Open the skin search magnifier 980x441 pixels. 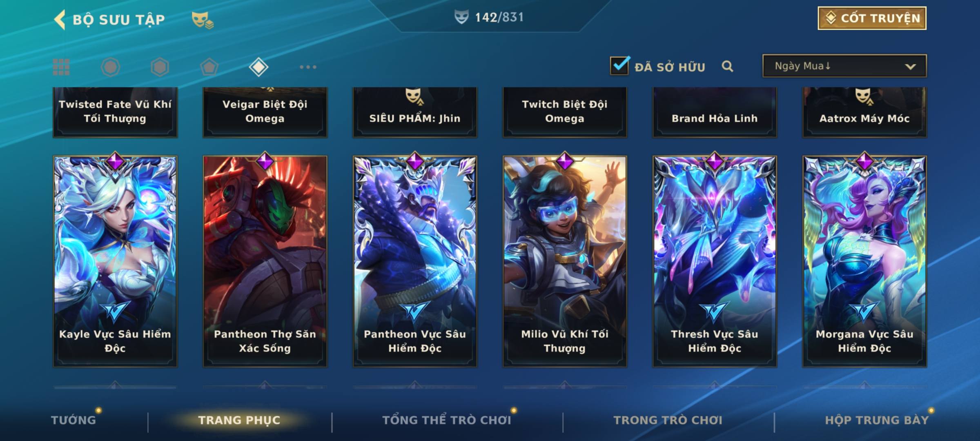727,66
